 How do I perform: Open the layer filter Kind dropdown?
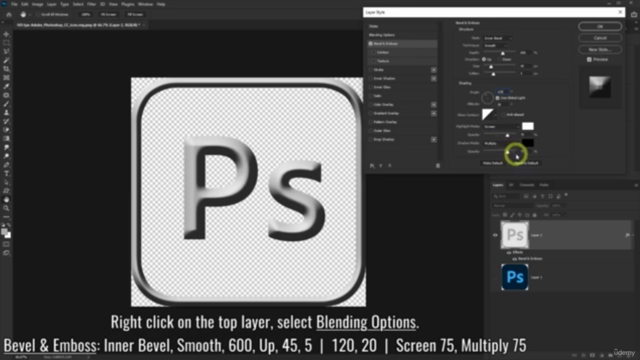507,196
